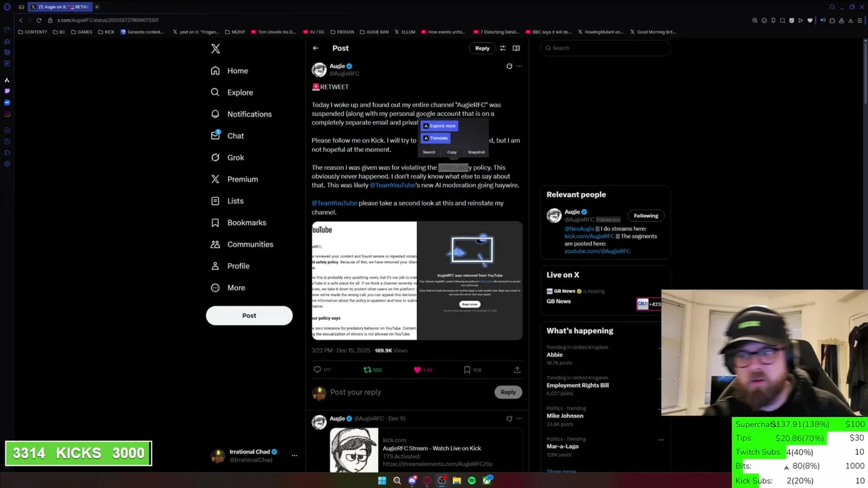The width and height of the screenshot is (868, 488).
Task: Open Communities in the X sidebar
Action: coord(242,244)
